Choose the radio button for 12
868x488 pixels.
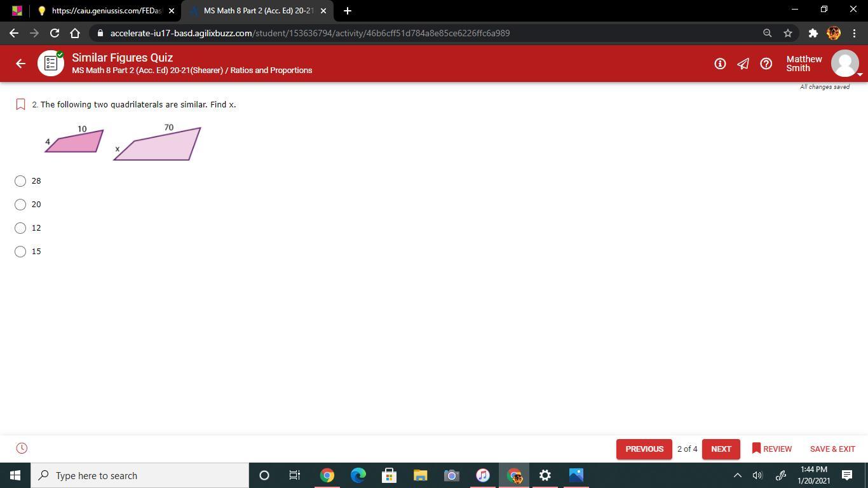pyautogui.click(x=20, y=228)
